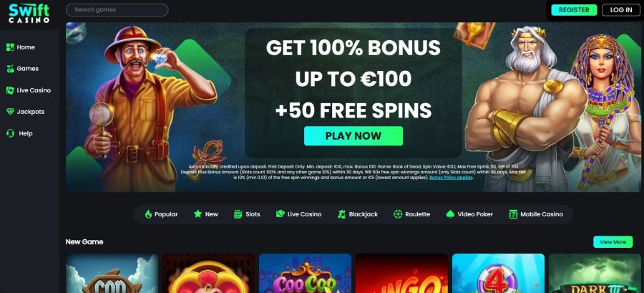Screen dimensions: 644x293
Task: Open View More for New Game
Action: point(613,242)
